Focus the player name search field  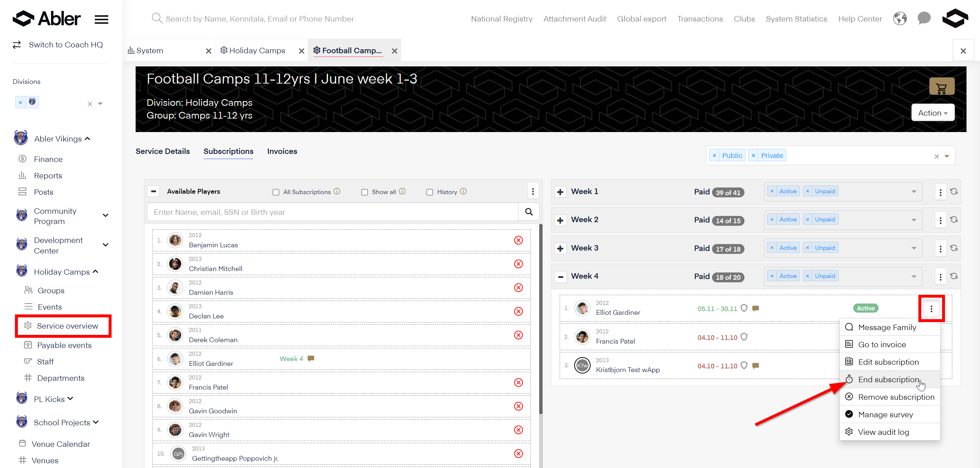[x=332, y=212]
